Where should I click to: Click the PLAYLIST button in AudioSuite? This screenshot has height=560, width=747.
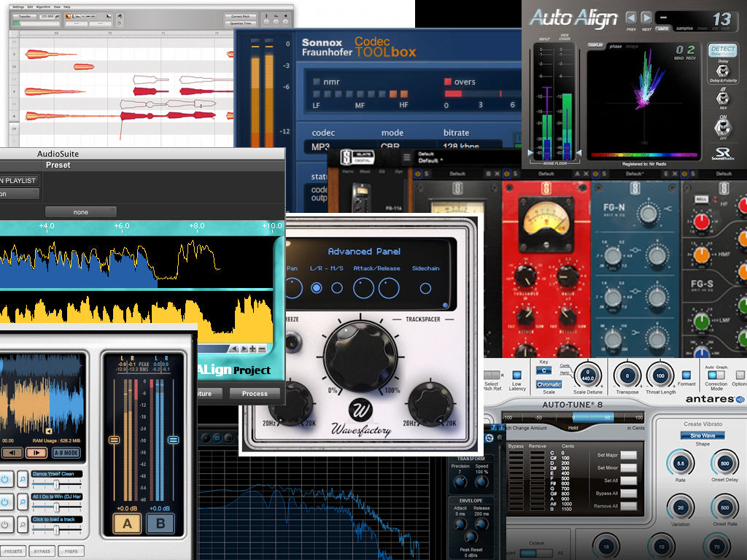(19, 181)
